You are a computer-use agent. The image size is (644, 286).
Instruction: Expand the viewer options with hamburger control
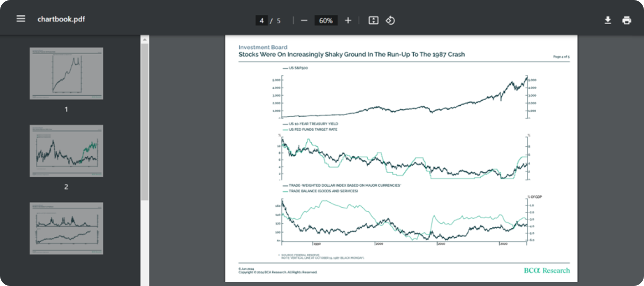(21, 18)
